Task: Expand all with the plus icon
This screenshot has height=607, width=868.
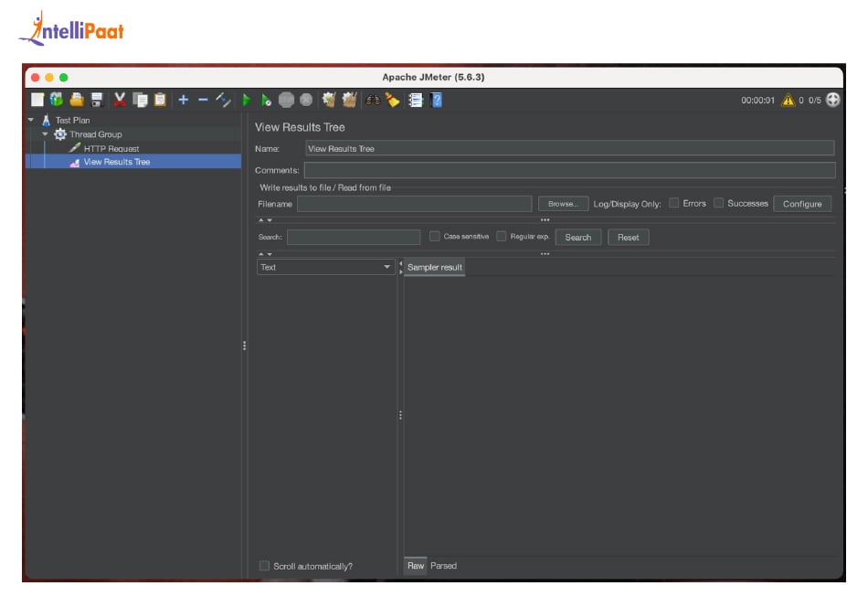Action: pyautogui.click(x=184, y=100)
